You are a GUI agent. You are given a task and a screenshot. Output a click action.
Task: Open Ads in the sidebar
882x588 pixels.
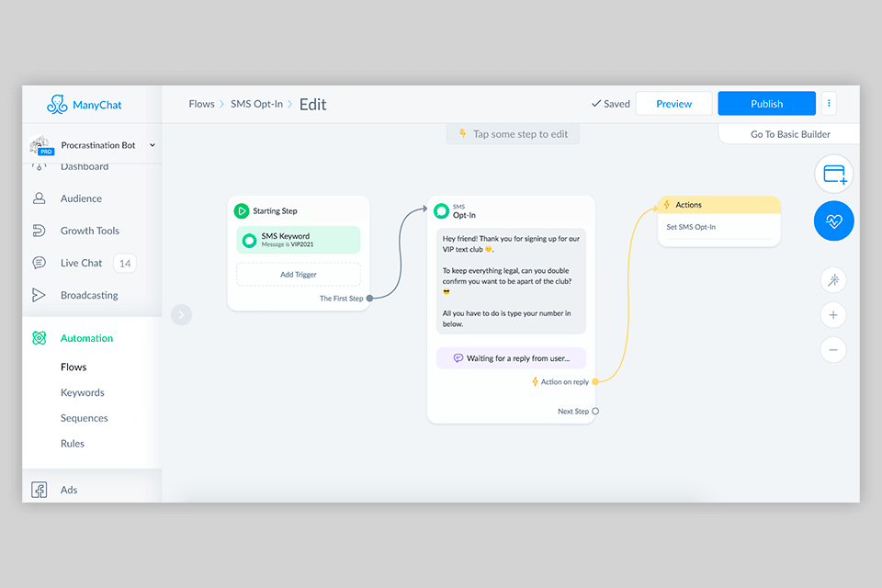pyautogui.click(x=69, y=490)
